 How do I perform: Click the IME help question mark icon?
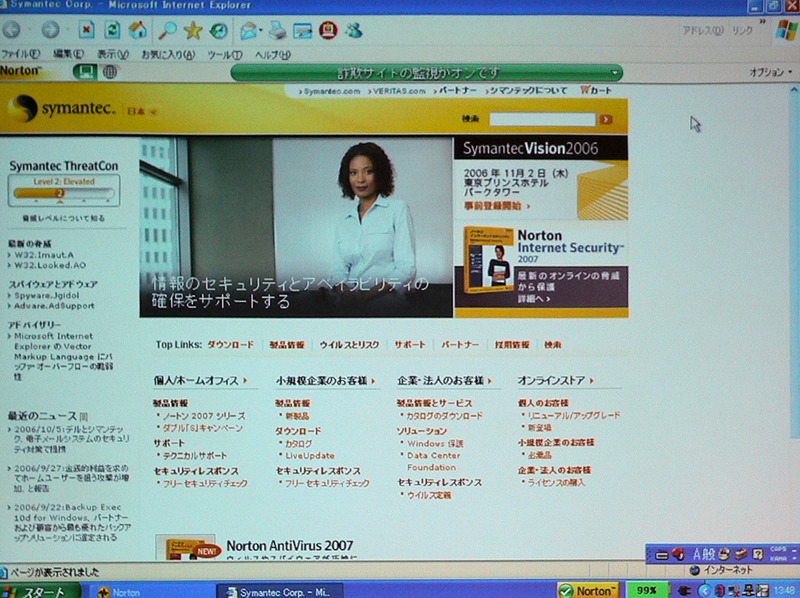[x=758, y=554]
